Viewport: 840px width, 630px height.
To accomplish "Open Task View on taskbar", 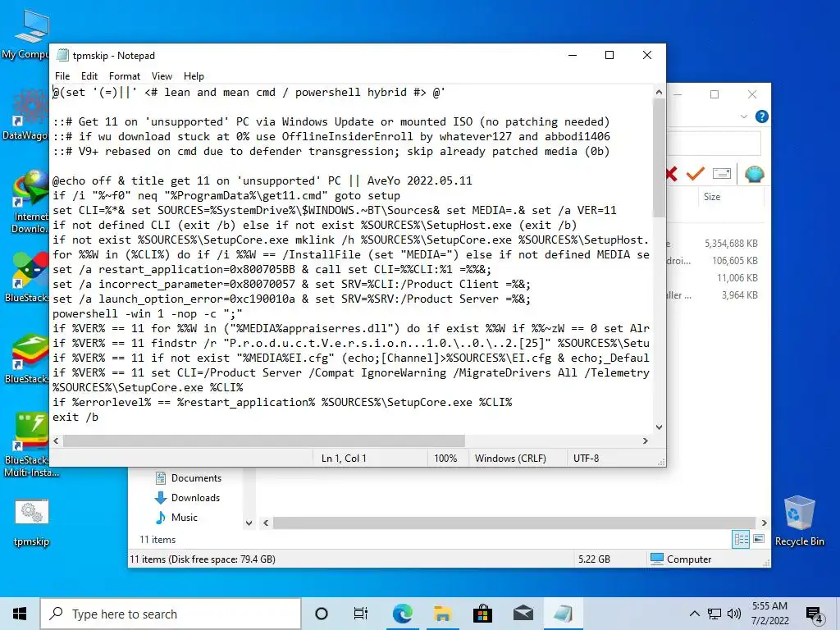I will [x=361, y=614].
